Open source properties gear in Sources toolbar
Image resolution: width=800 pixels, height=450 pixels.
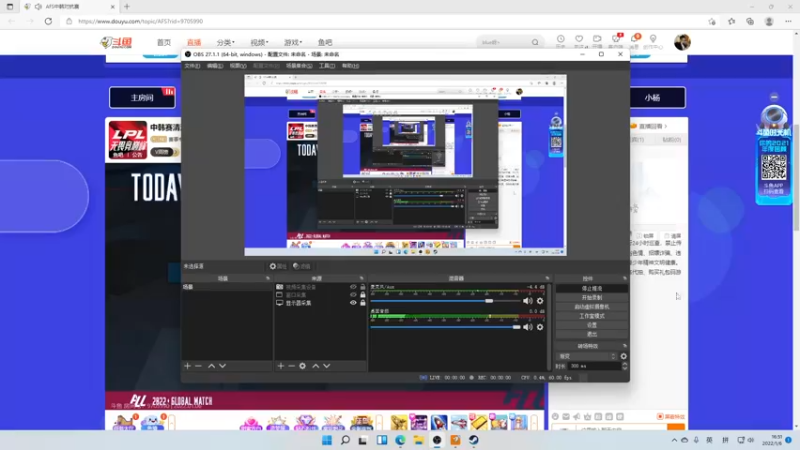tap(303, 366)
